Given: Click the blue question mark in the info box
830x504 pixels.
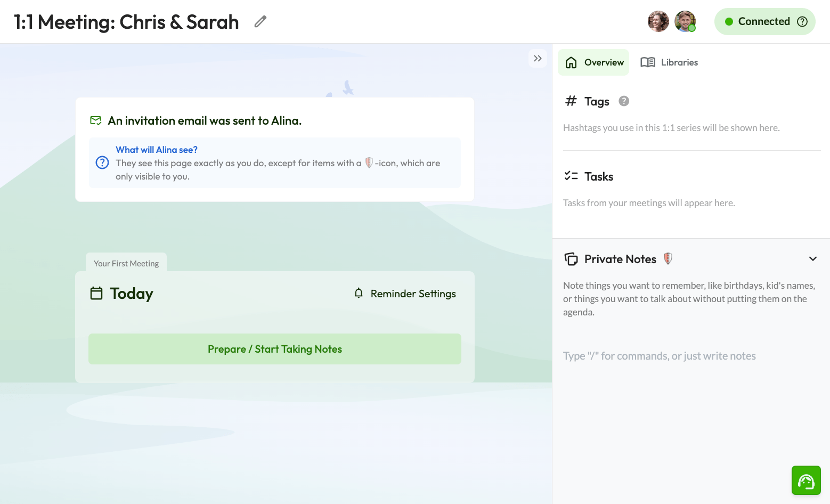Looking at the screenshot, I should pos(102,162).
